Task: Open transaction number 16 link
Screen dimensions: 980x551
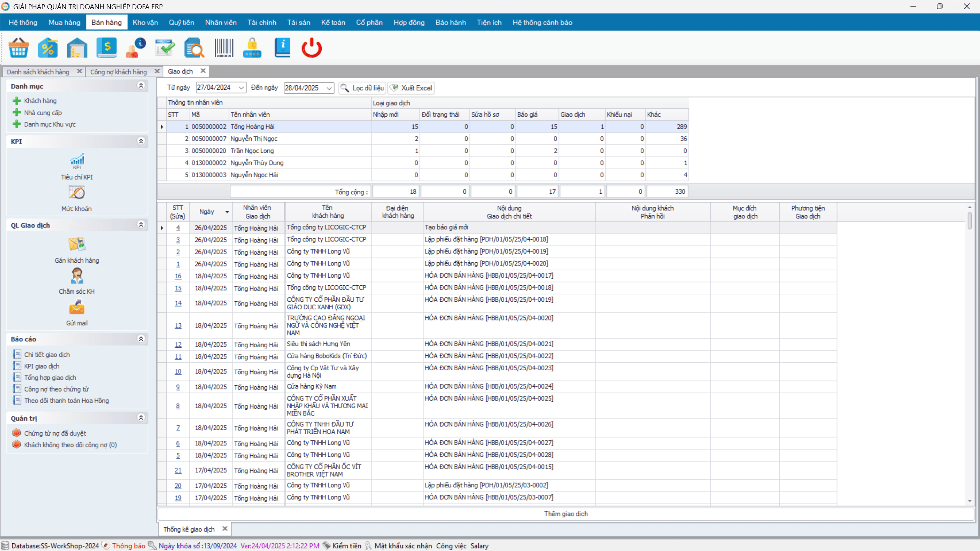Action: 178,276
